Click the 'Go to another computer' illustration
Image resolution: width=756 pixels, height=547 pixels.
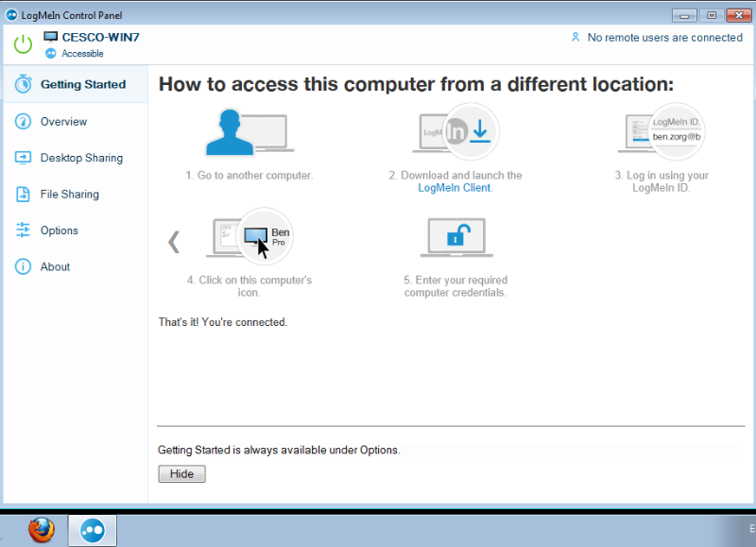[x=249, y=133]
